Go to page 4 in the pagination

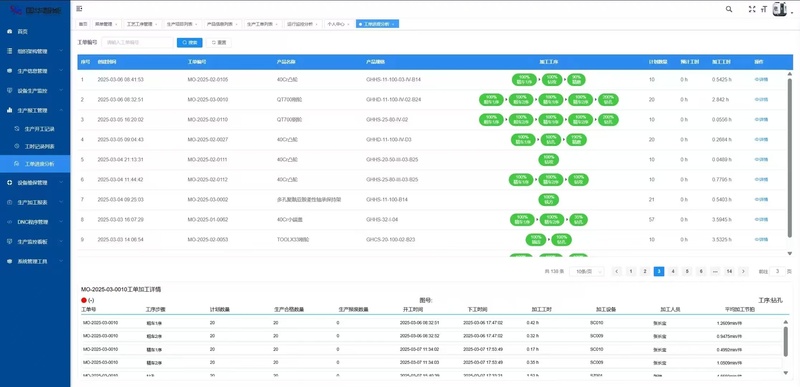673,272
